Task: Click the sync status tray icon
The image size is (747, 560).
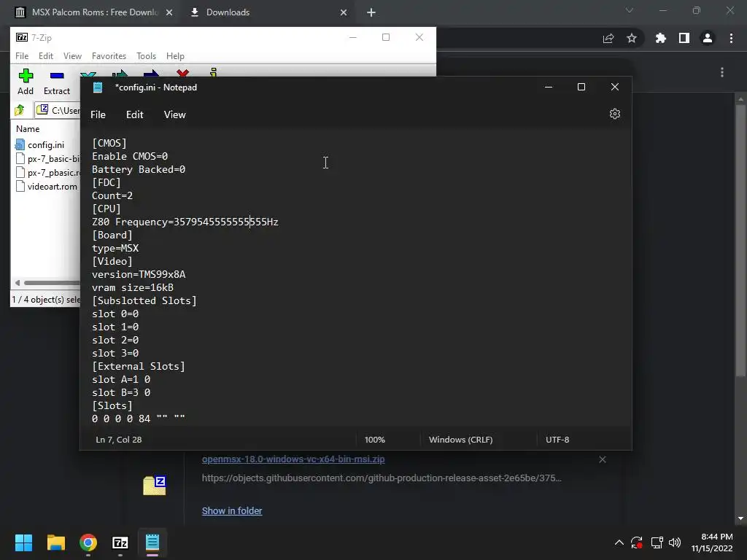Action: point(637,542)
